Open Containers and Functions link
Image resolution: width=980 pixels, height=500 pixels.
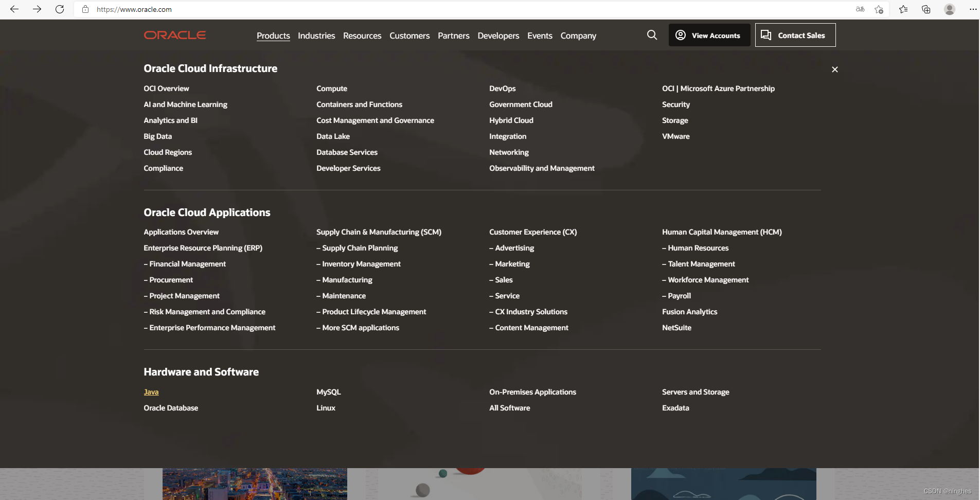click(359, 104)
